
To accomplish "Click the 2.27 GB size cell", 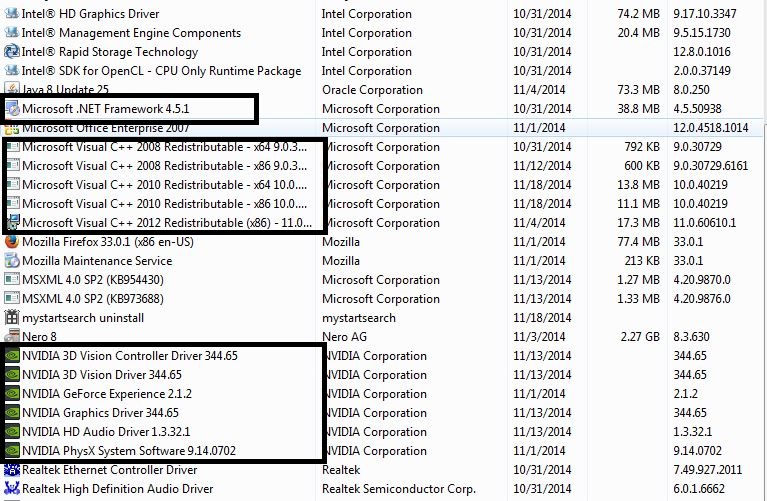I will (x=640, y=337).
